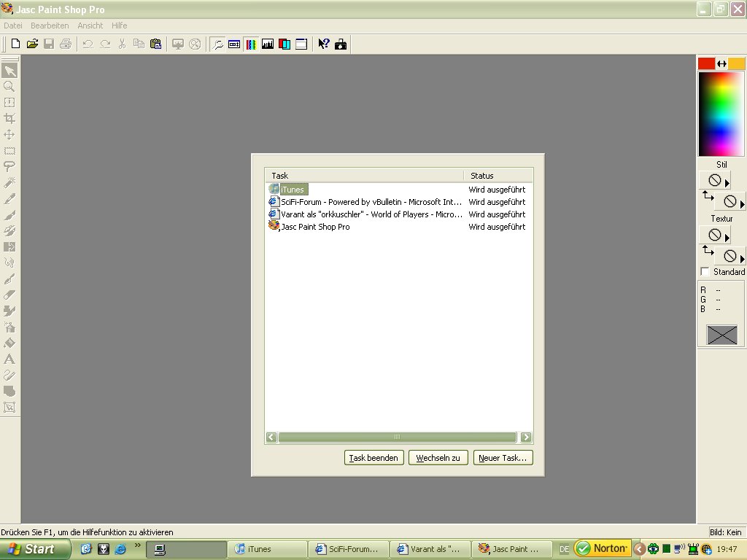747x560 pixels.
Task: Open the Ansicht menu
Action: coord(90,26)
